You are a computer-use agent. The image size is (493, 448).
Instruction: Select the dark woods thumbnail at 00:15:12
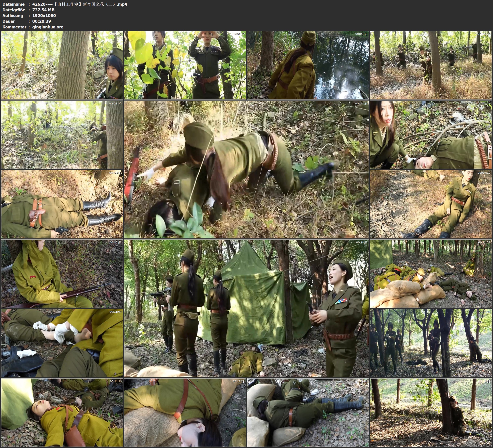(x=431, y=343)
